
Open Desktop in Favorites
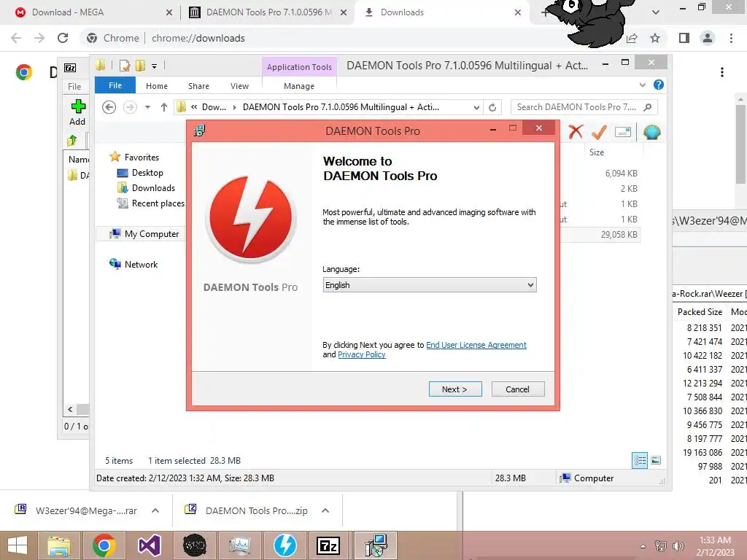click(147, 173)
